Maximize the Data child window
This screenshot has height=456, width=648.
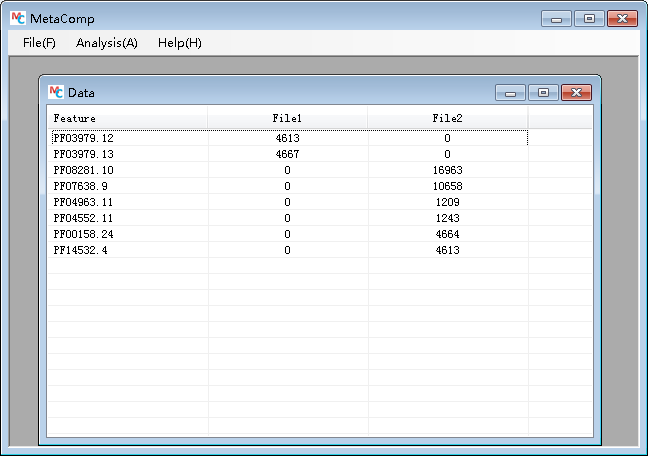click(x=543, y=93)
